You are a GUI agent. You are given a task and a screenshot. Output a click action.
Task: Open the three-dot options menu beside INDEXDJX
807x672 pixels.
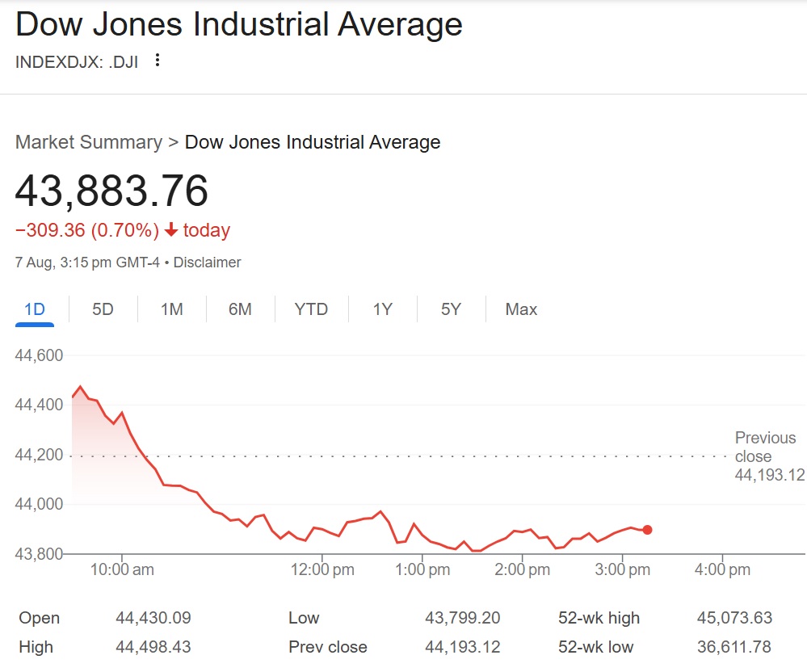pyautogui.click(x=158, y=60)
